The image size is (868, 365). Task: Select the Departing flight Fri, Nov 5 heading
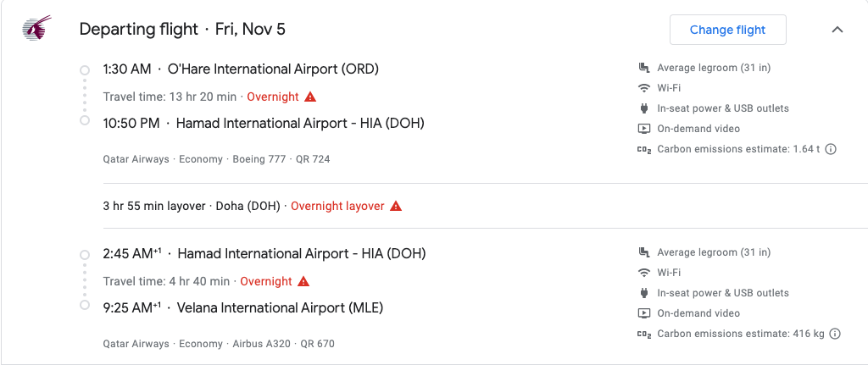tap(182, 30)
